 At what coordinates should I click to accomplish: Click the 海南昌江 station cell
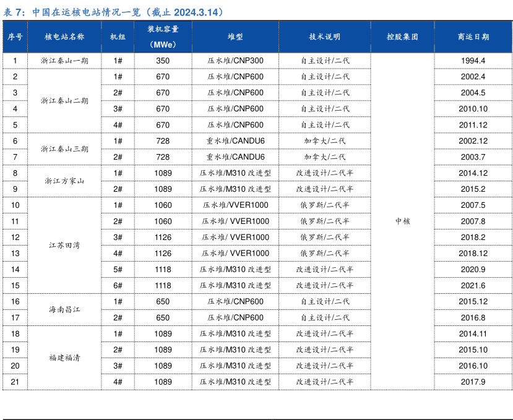point(65,310)
